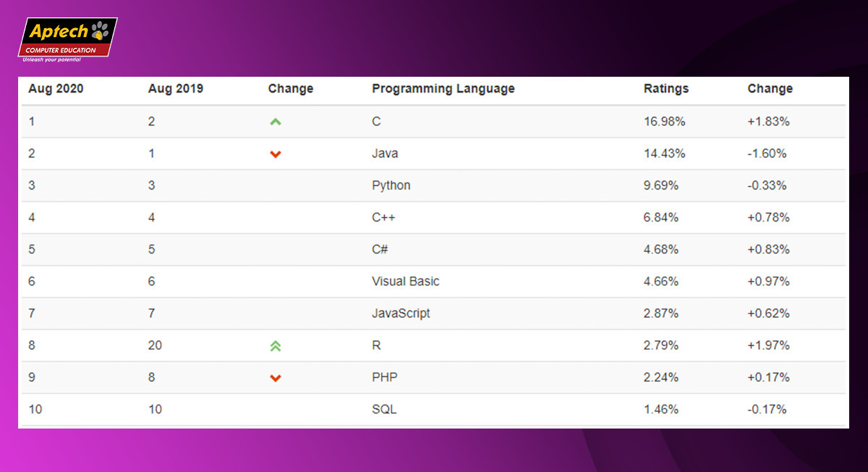This screenshot has height=472, width=868.
Task: Click the C# language name
Action: click(380, 249)
